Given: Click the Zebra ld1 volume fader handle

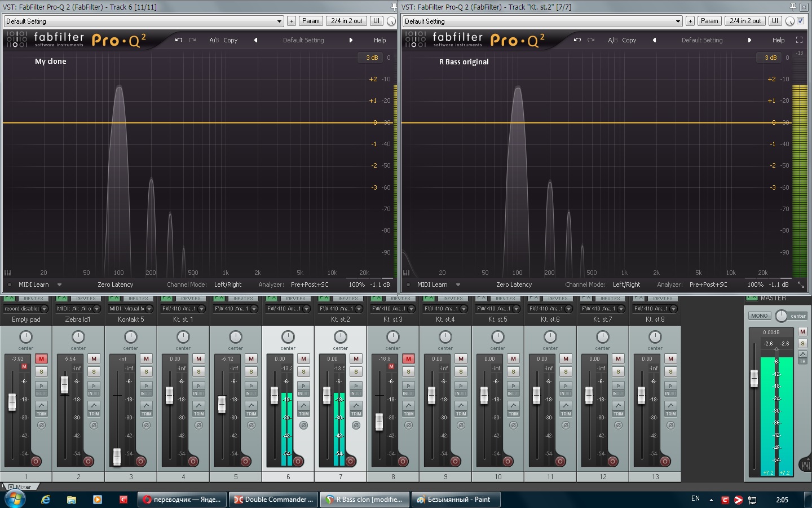Looking at the screenshot, I should [x=64, y=384].
